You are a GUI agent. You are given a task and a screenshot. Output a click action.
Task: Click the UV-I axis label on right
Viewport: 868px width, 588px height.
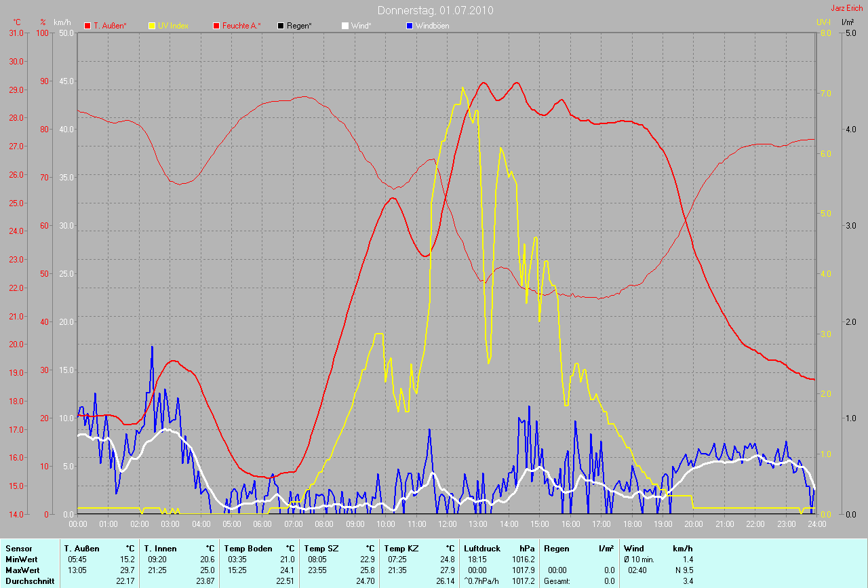(x=823, y=22)
